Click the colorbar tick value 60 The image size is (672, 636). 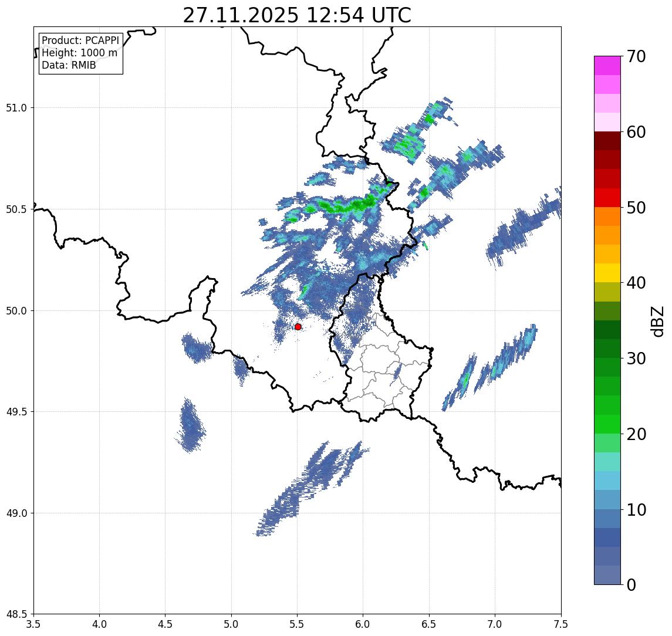click(x=636, y=132)
